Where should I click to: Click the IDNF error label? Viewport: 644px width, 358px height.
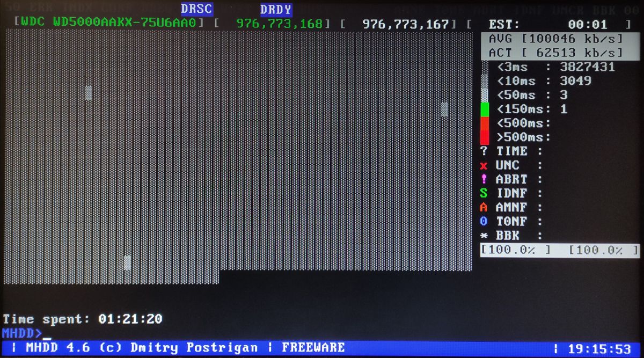[x=512, y=193]
